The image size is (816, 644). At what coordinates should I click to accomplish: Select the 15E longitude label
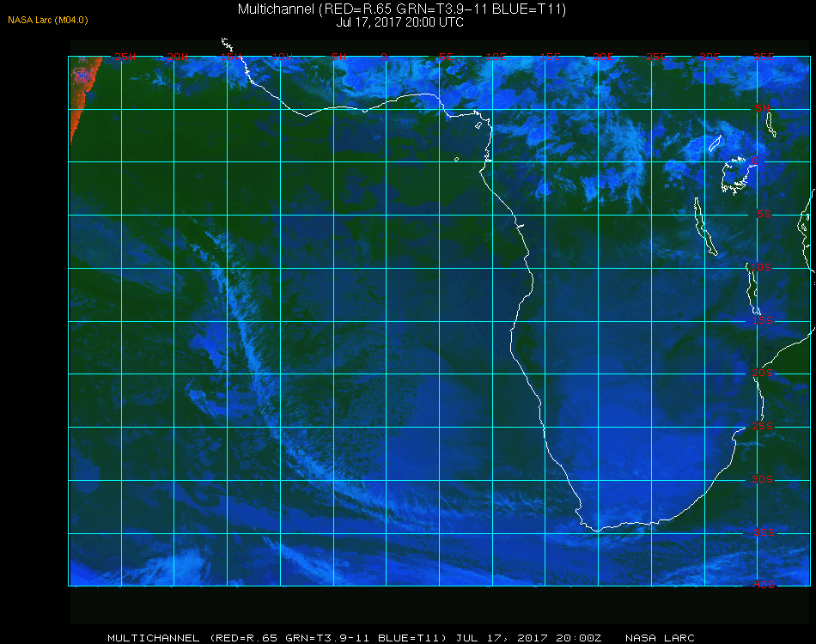550,57
